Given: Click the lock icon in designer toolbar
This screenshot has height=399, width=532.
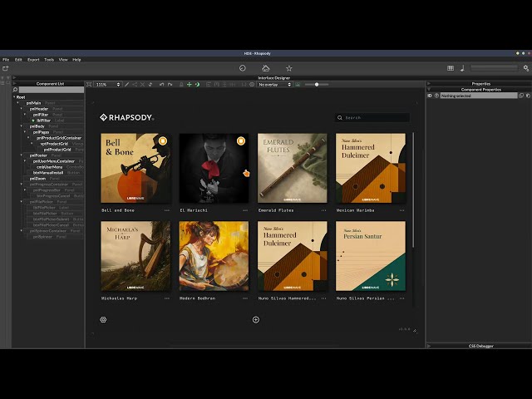Looking at the screenshot, I should click(x=181, y=85).
